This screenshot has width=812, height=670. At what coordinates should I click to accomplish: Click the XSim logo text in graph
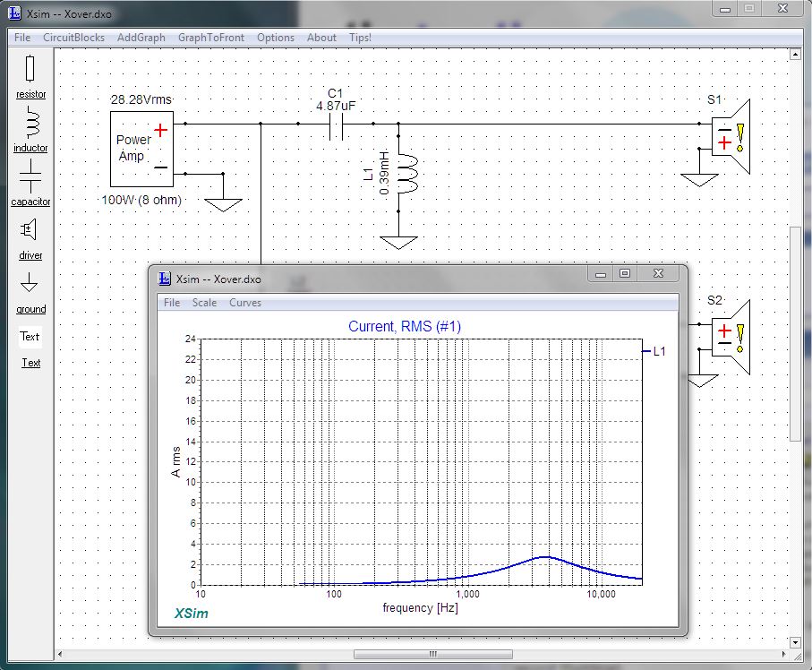[x=191, y=613]
